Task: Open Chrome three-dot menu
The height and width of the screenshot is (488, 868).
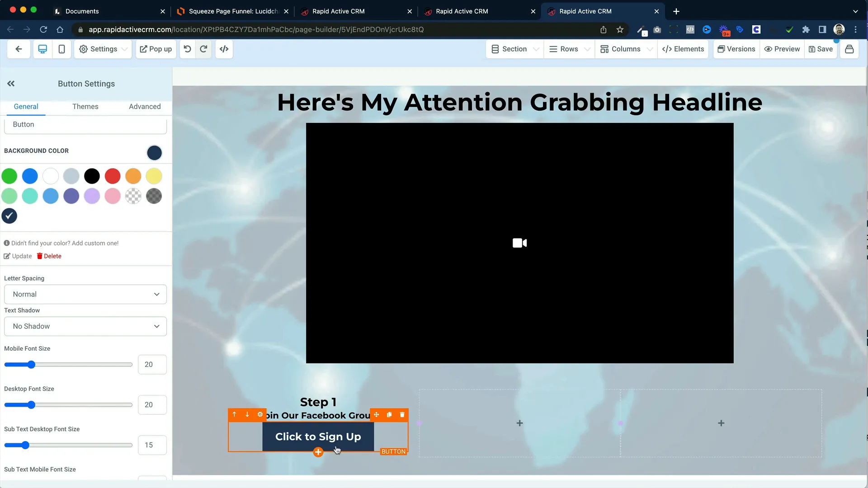Action: (x=855, y=29)
